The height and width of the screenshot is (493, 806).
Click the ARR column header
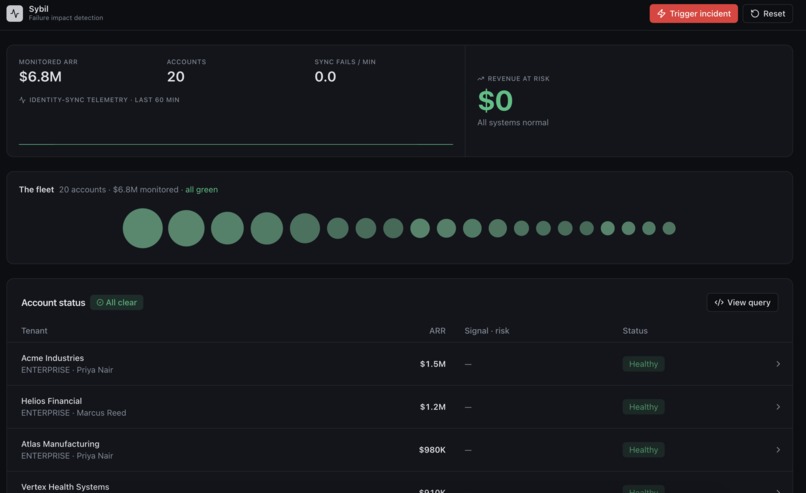pos(437,331)
